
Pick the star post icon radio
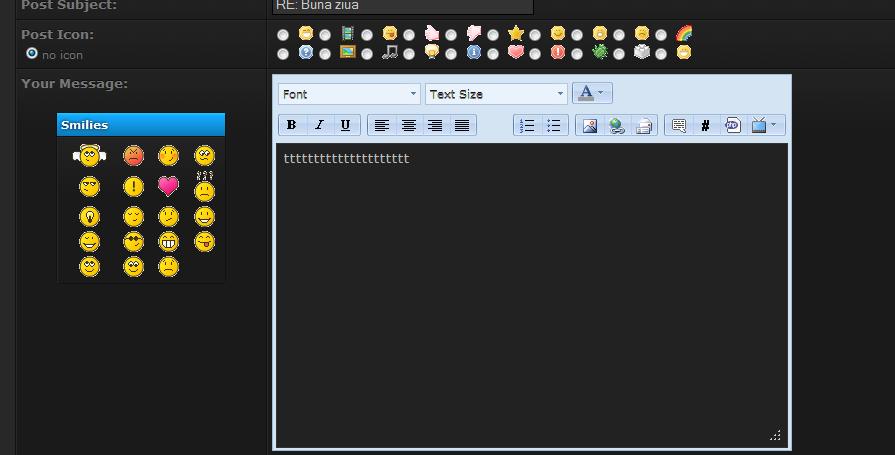(x=493, y=35)
